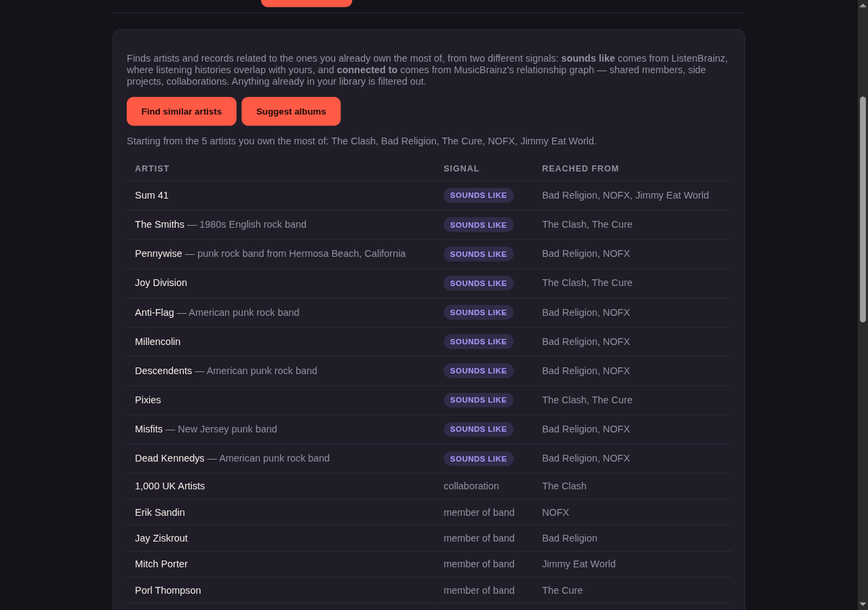Select the Pixies artist name

tap(148, 400)
